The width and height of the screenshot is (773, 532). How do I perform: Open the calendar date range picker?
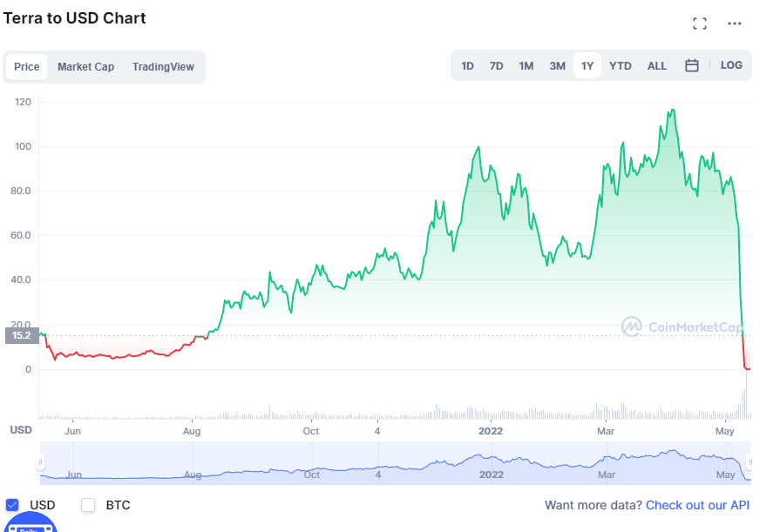[692, 65]
